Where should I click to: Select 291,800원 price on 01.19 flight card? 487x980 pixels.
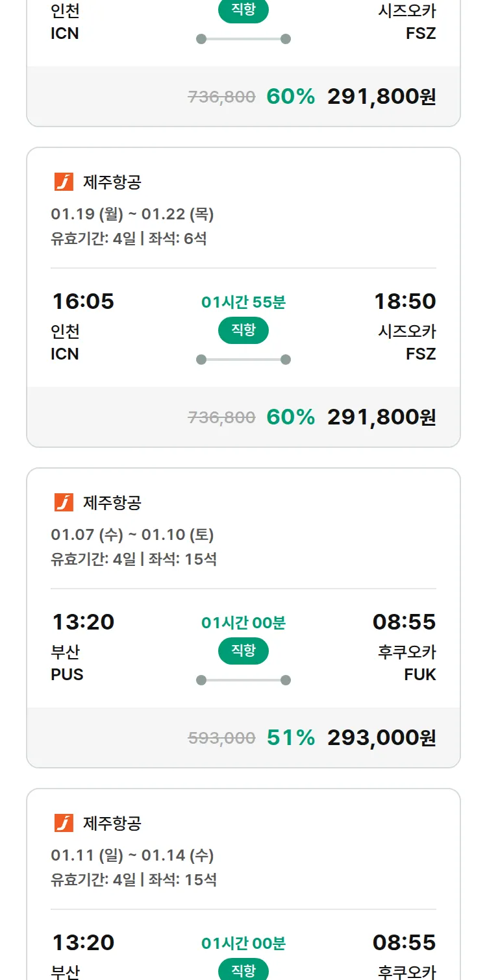[381, 417]
